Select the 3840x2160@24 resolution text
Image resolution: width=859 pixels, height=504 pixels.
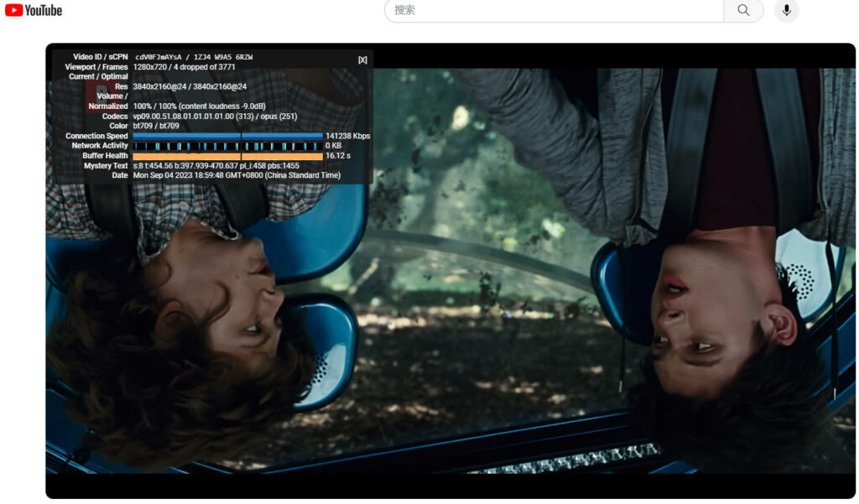(x=190, y=86)
